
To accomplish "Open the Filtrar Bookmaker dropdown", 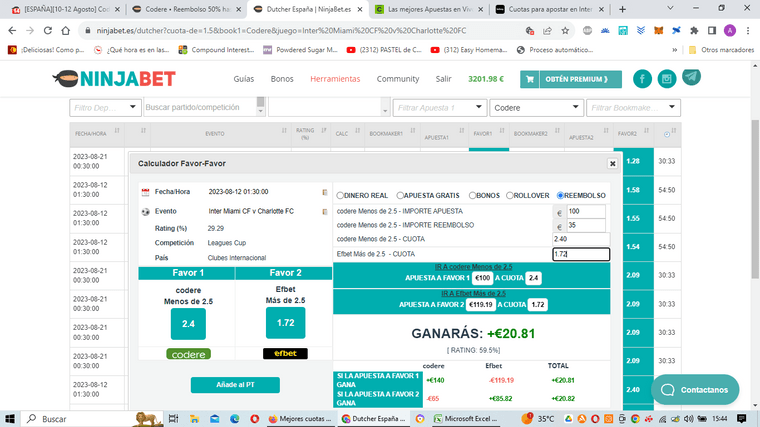I will [633, 108].
